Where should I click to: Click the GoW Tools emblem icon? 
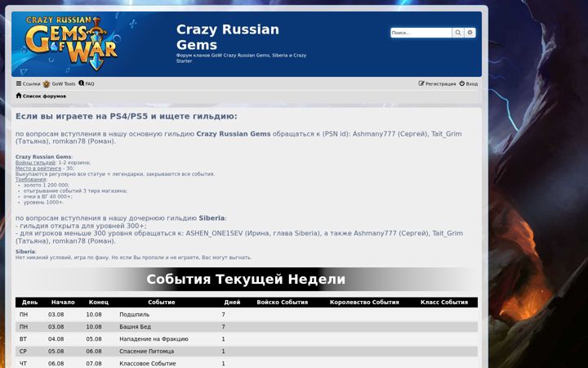coord(47,83)
